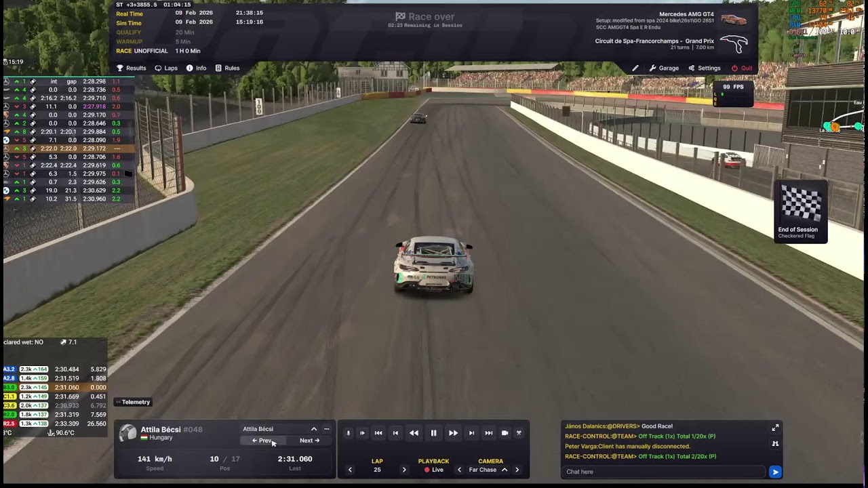Step back one frame
This screenshot has width=868, height=488.
[395, 433]
